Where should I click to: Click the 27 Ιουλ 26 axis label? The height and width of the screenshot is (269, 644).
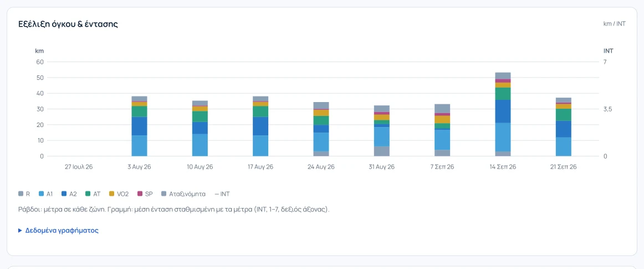[x=79, y=167]
